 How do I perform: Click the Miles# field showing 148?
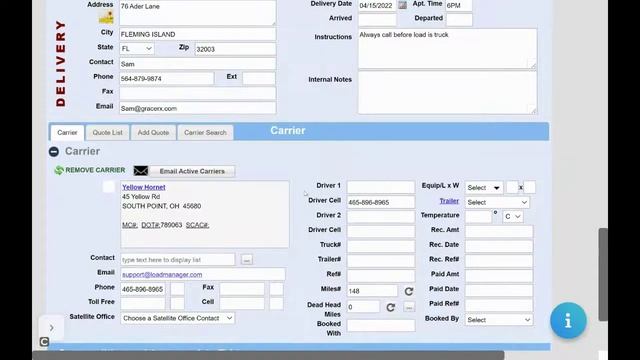point(372,291)
